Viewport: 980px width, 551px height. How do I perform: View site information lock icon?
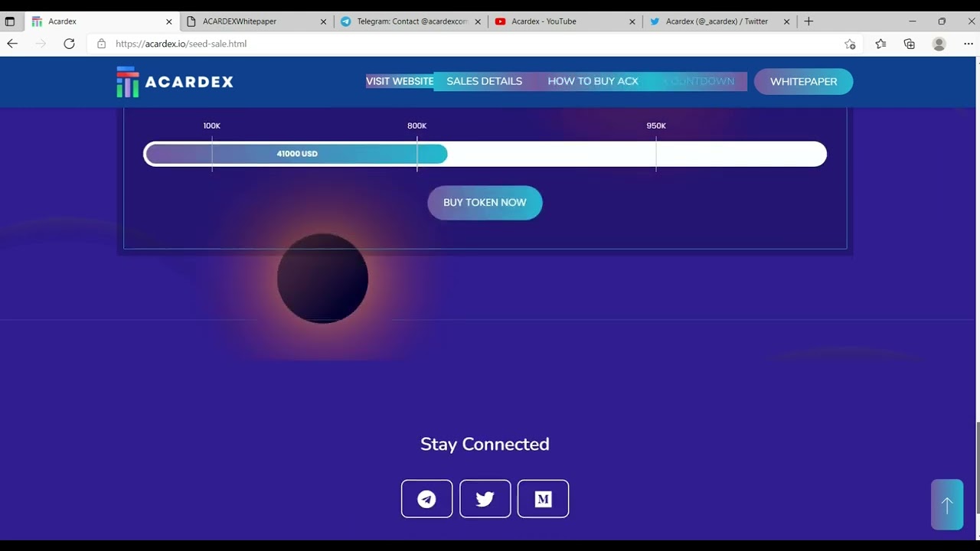click(x=101, y=44)
